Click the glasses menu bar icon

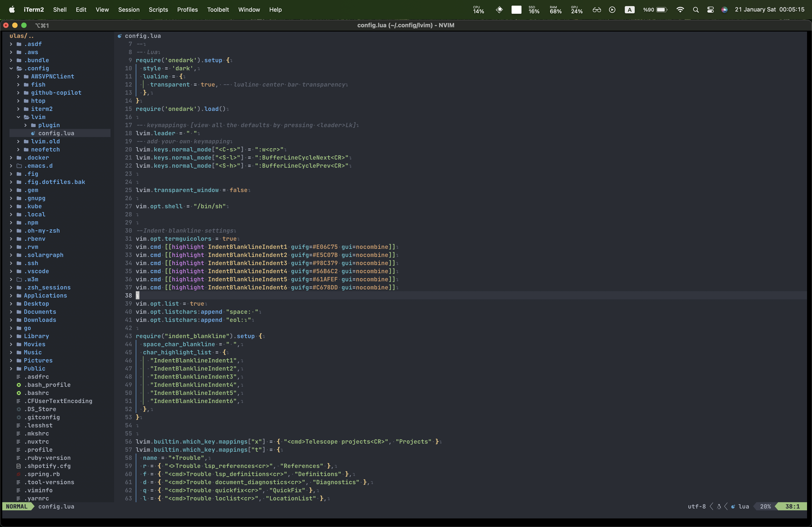[596, 9]
